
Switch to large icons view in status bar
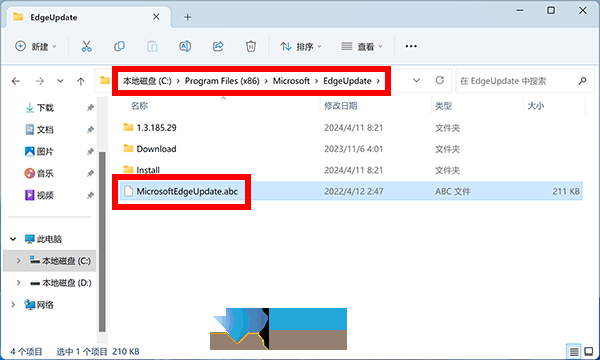589,352
